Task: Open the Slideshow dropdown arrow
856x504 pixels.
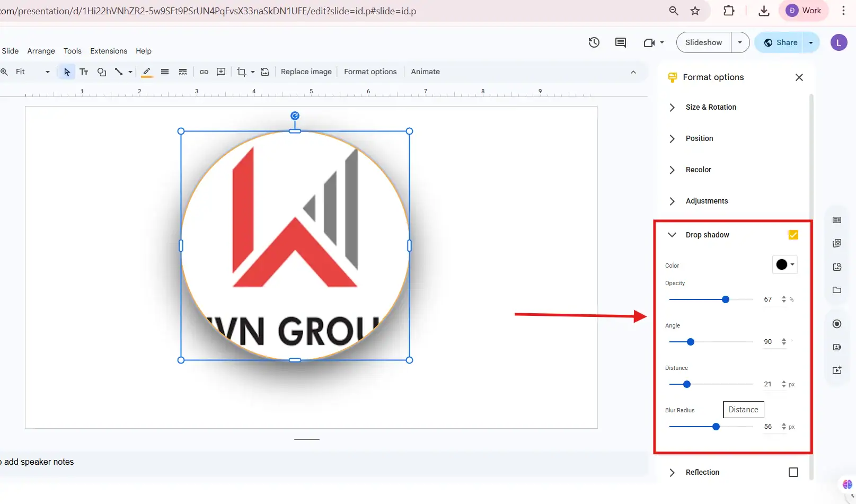Action: click(x=740, y=42)
